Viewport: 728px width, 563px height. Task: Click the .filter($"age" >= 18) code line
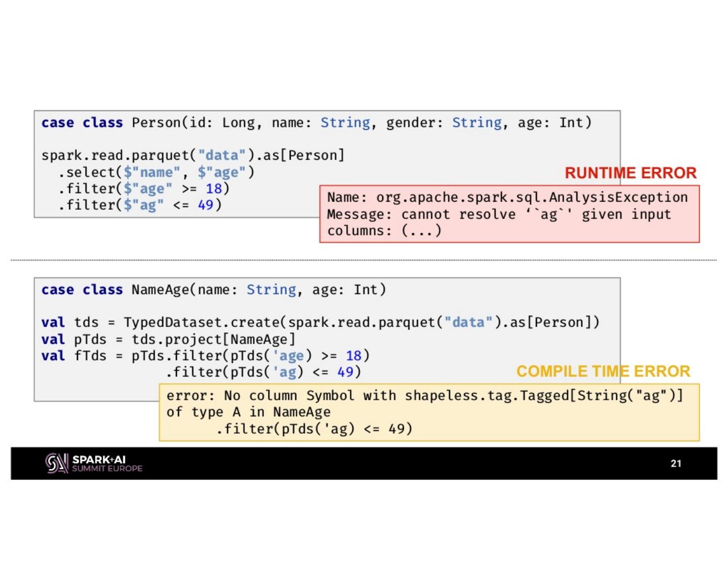tap(144, 189)
